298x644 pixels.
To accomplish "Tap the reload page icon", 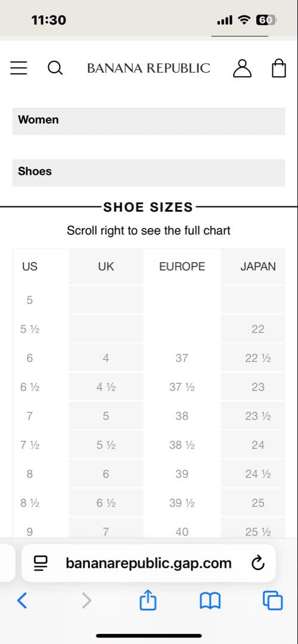I will click(258, 563).
